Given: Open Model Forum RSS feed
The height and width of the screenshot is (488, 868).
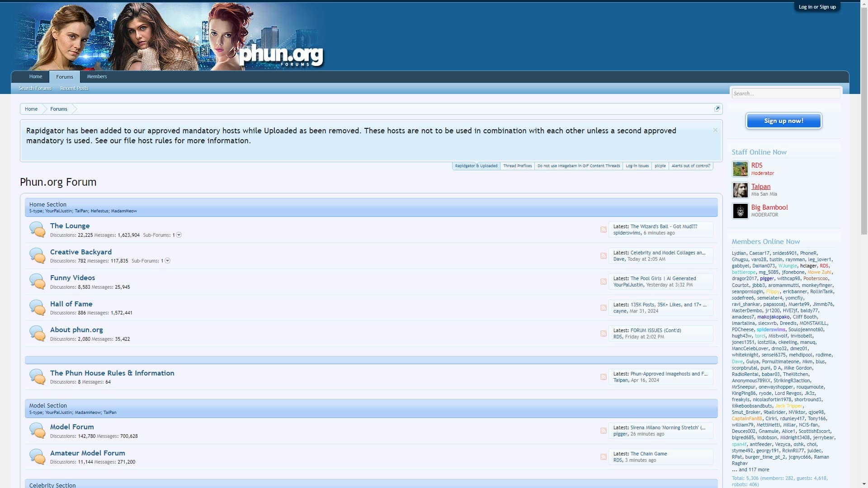Looking at the screenshot, I should (604, 430).
